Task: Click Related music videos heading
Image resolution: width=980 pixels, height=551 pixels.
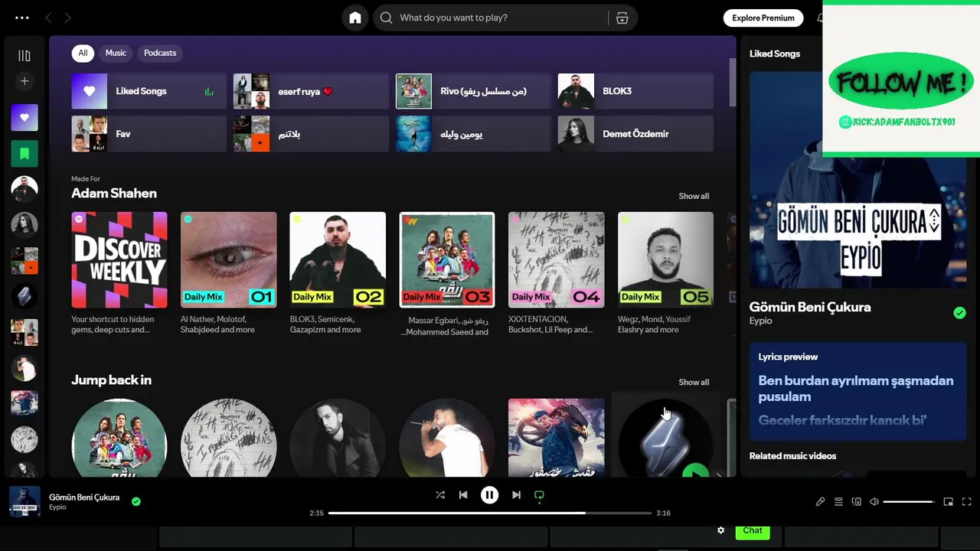Action: coord(792,456)
